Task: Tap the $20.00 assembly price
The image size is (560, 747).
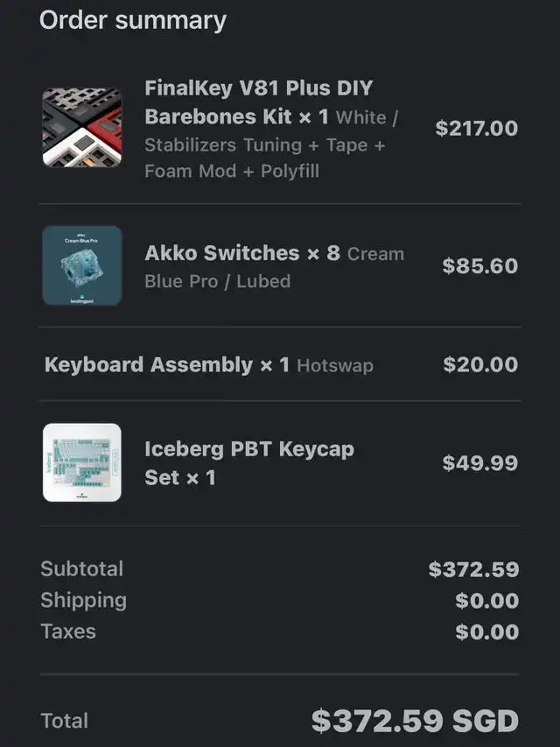Action: tap(479, 364)
